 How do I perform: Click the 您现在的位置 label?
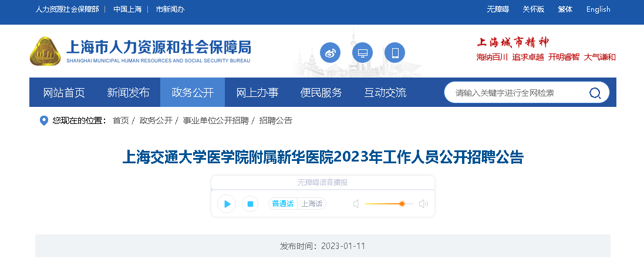pos(80,121)
